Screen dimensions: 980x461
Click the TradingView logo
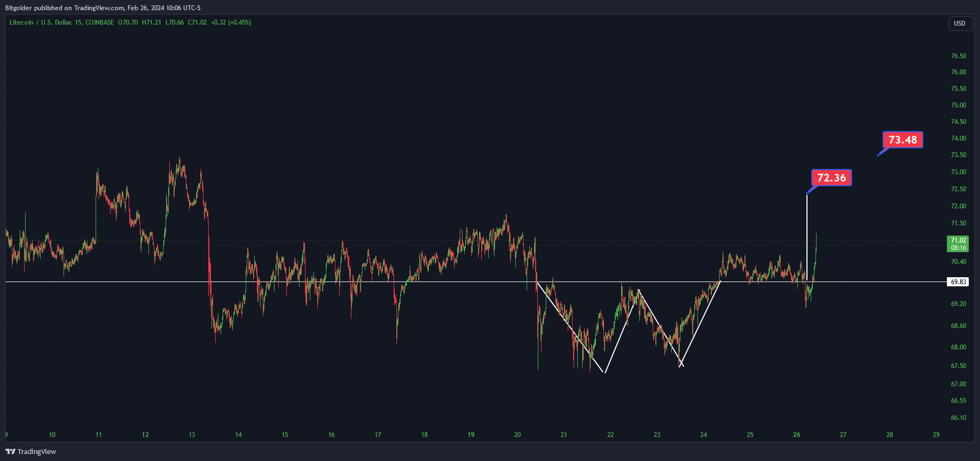(x=30, y=451)
